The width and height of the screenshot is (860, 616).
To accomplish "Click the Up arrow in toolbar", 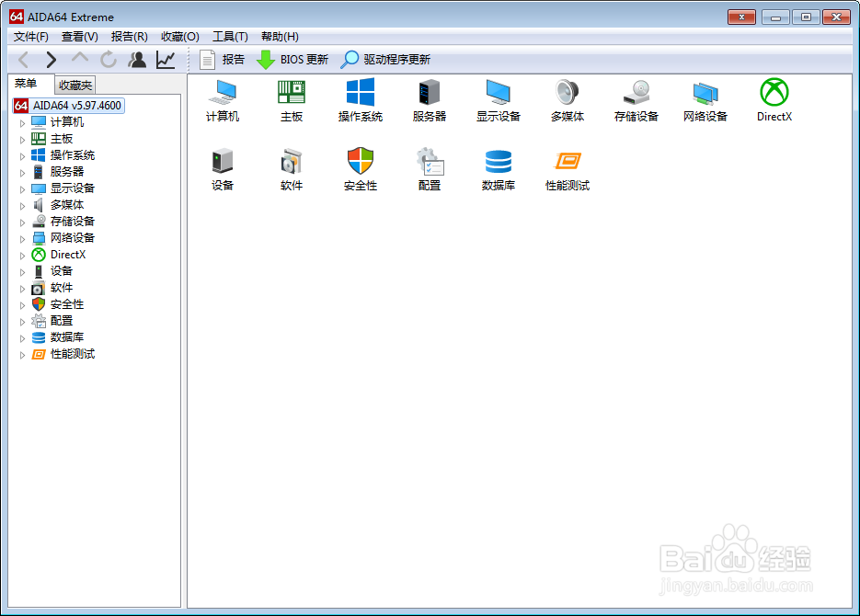I will pos(80,58).
